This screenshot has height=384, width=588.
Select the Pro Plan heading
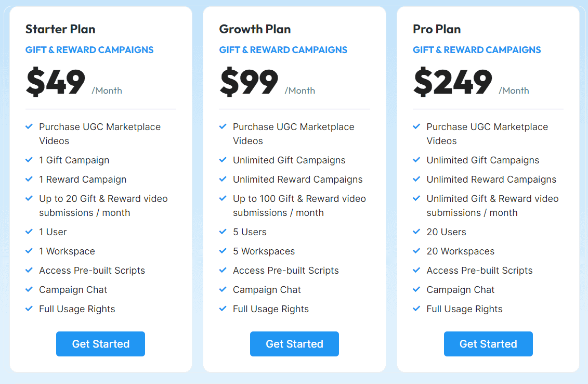(x=436, y=29)
